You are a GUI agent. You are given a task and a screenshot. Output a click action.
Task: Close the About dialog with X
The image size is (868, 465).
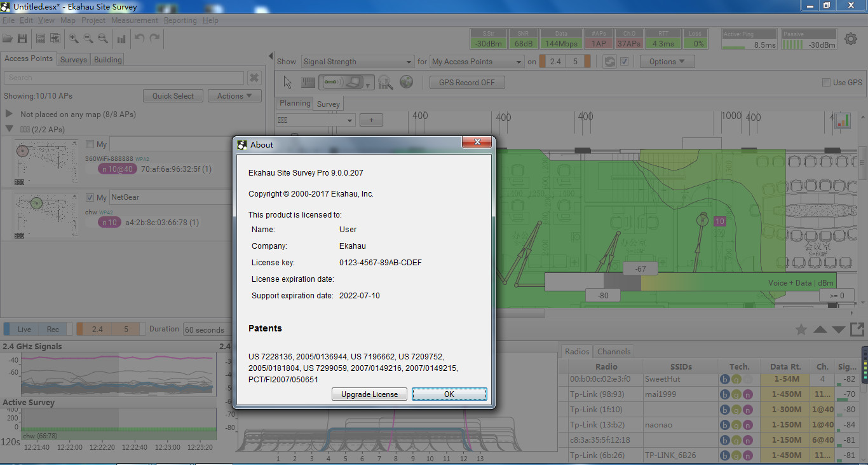coord(476,142)
